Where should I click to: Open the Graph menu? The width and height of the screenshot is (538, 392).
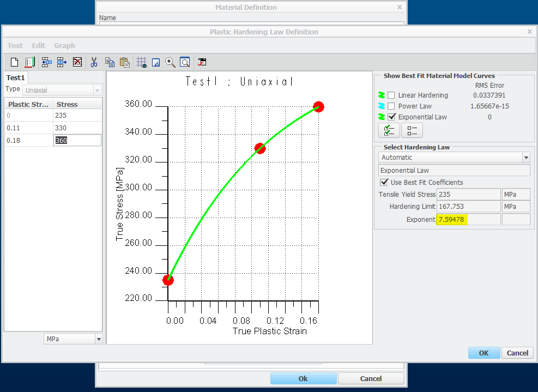pos(64,46)
